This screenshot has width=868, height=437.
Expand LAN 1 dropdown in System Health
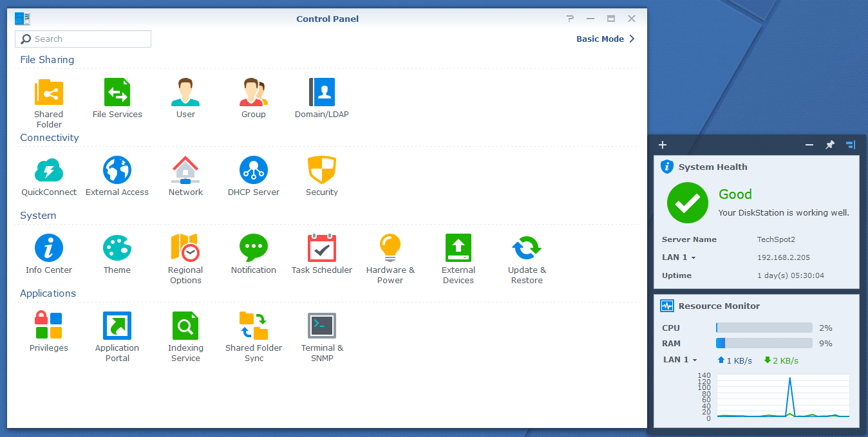(x=679, y=257)
